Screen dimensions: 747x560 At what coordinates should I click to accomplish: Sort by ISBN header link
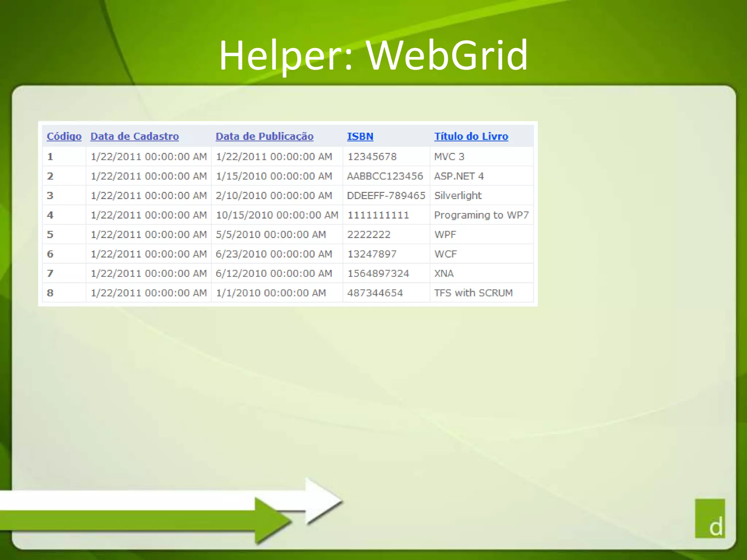(360, 136)
